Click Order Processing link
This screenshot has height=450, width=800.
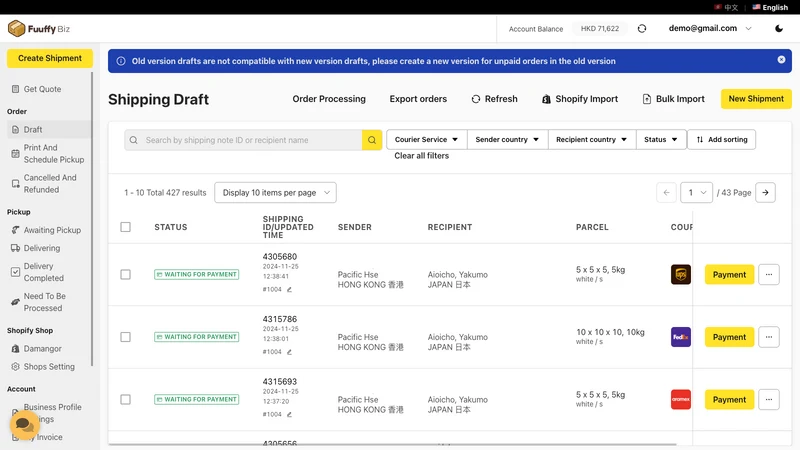[329, 99]
